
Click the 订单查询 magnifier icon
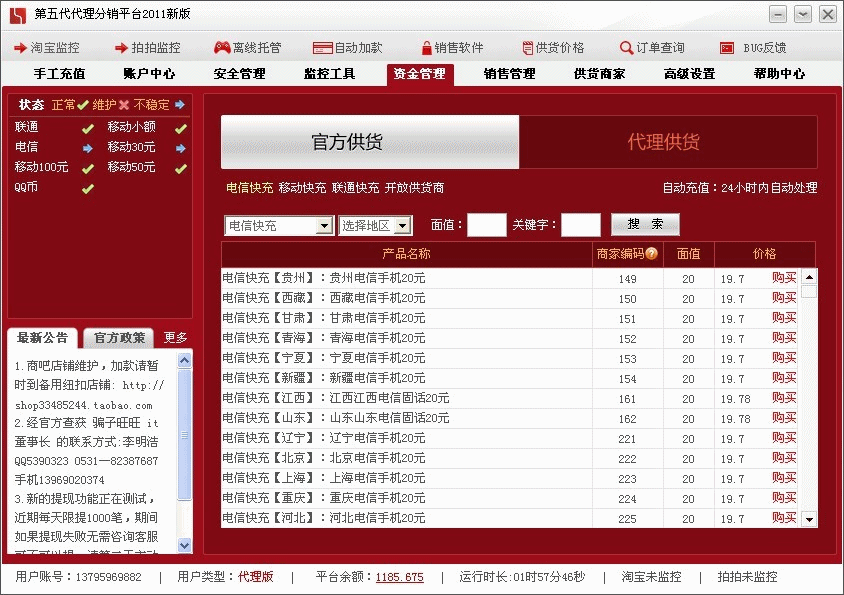[626, 48]
